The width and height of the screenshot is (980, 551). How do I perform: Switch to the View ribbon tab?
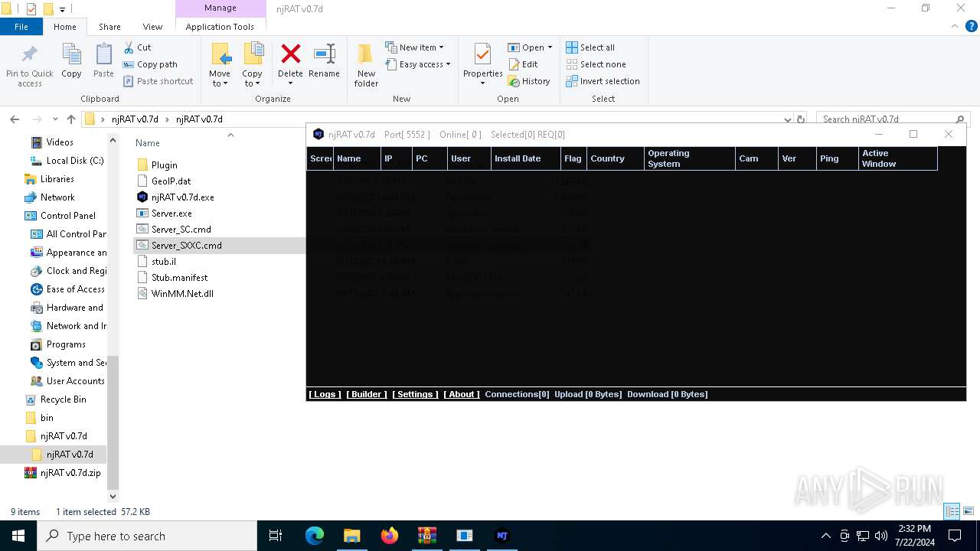[x=152, y=27]
